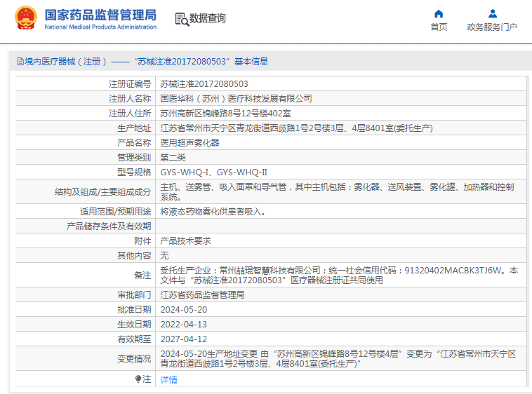
Task: Click the 备注 label
Action: 142,275
